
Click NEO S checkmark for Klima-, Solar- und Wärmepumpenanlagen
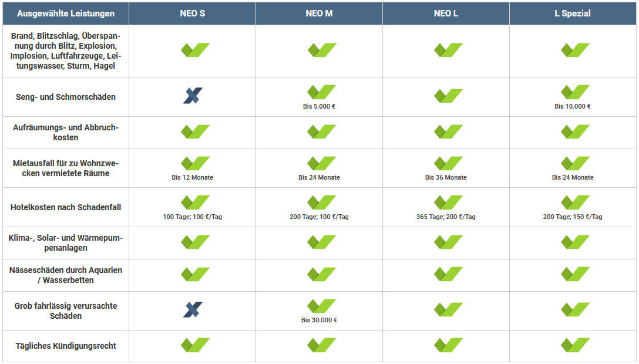[x=195, y=242]
